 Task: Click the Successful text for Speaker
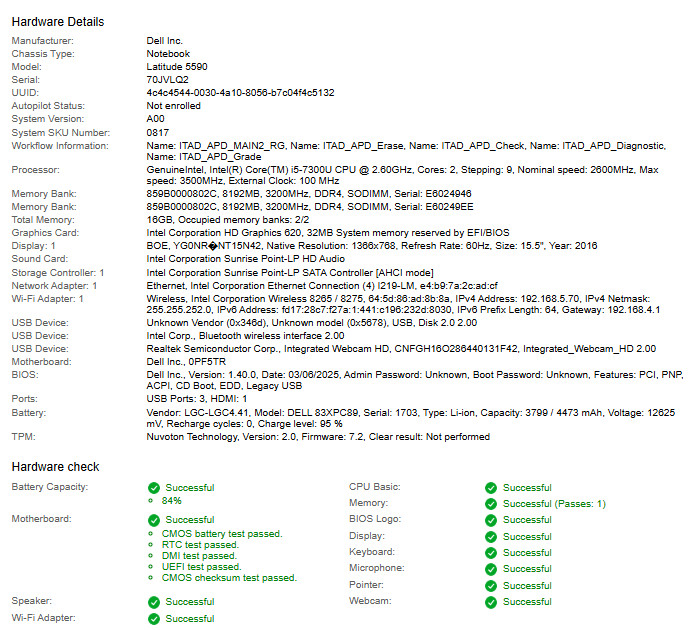190,602
